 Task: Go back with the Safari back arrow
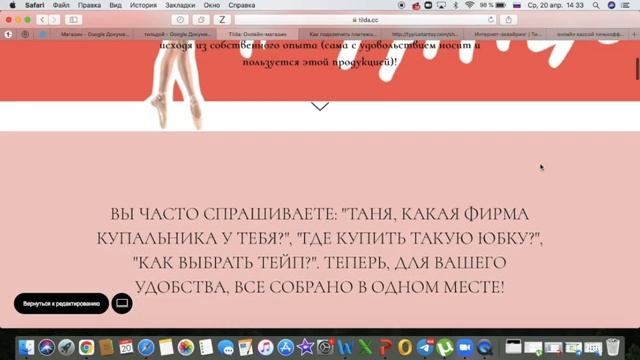[x=42, y=20]
